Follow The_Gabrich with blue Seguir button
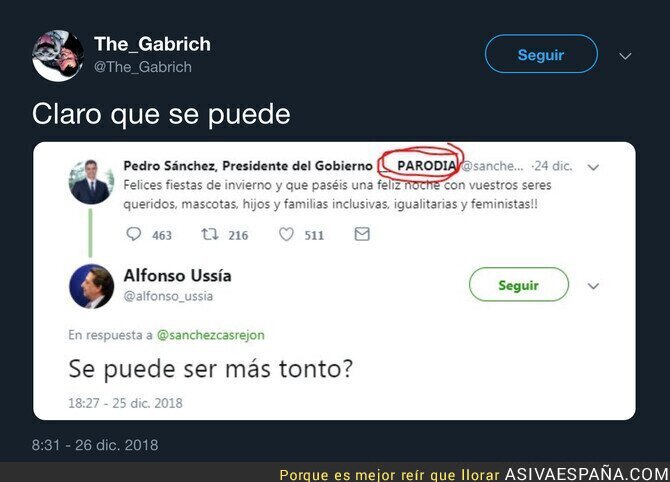The height and width of the screenshot is (482, 670). click(x=541, y=54)
